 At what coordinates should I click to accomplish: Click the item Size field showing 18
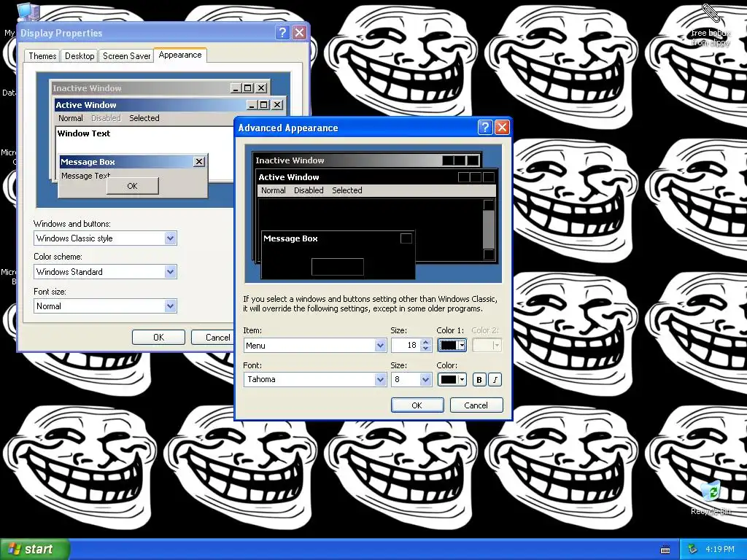[406, 345]
